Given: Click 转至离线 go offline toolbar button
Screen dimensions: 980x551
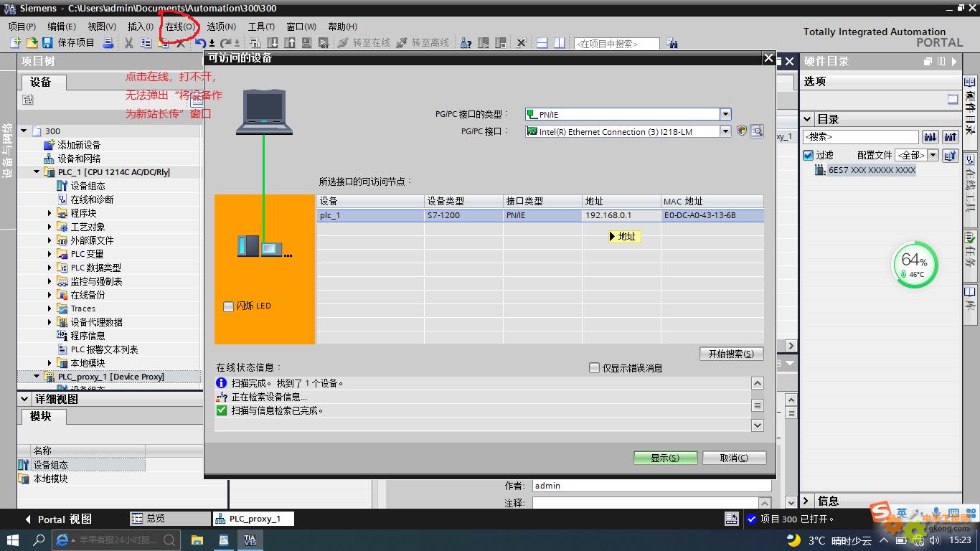Looking at the screenshot, I should [423, 43].
